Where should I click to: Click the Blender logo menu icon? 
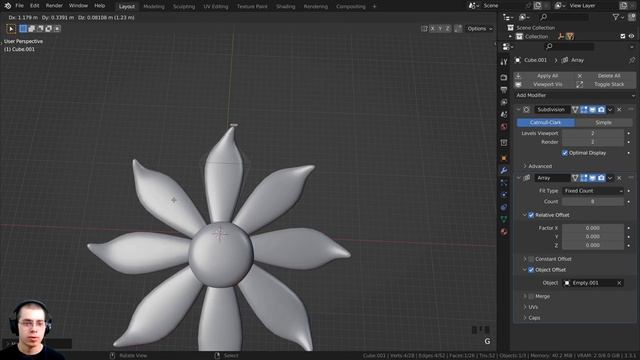[x=8, y=6]
